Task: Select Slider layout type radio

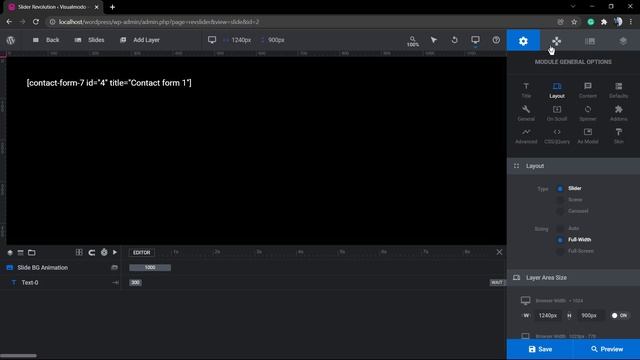Action: point(560,189)
